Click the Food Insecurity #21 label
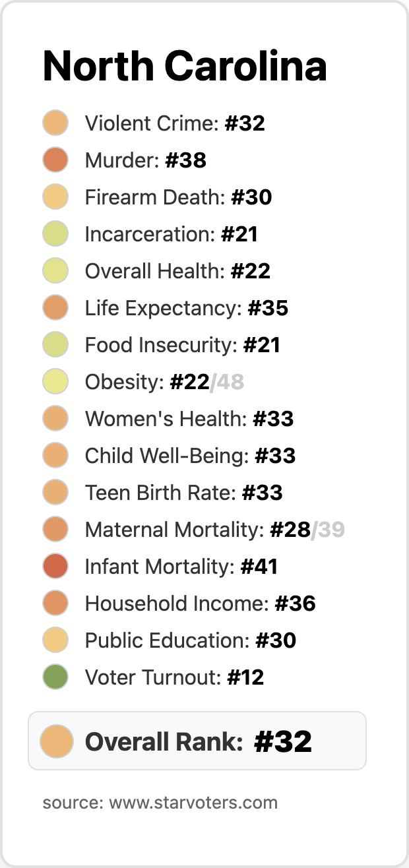Screen dimensions: 409x868 click(182, 345)
